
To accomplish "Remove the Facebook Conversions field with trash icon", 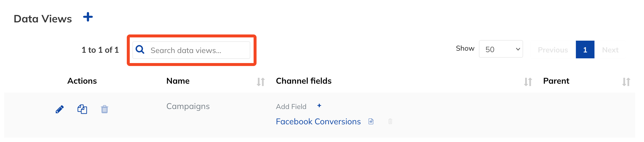I will click(390, 121).
